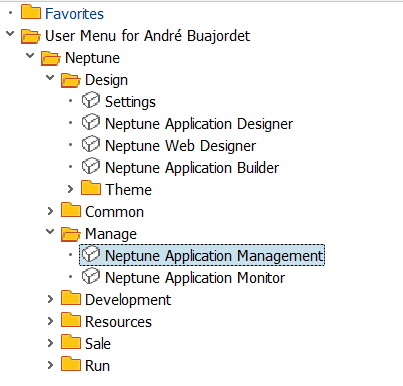
Task: Click the cube icon for Neptune Application Builder
Action: click(x=91, y=166)
